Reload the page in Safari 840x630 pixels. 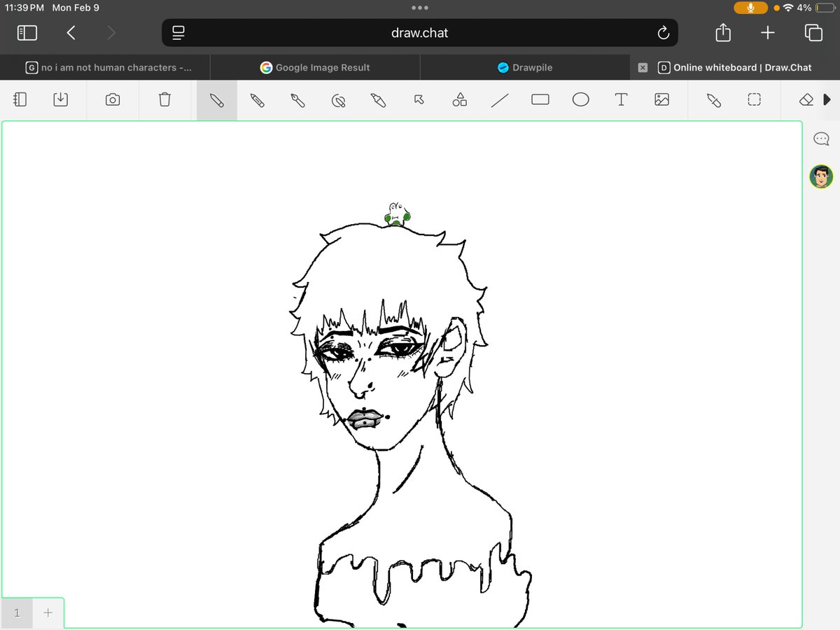pyautogui.click(x=664, y=33)
